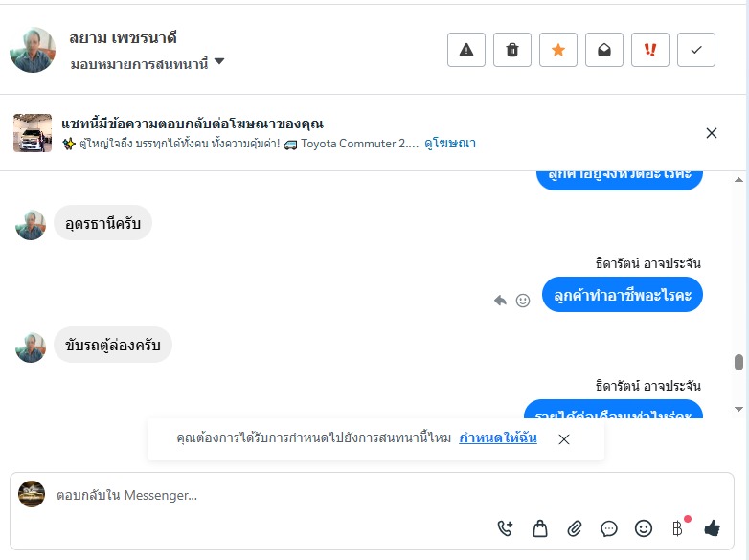Viewport: 749px width, 560px height.
Task: Click the spam warning triangle icon
Action: pos(466,50)
